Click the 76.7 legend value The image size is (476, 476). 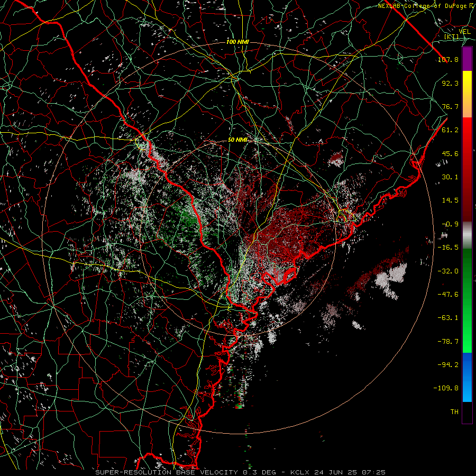click(x=450, y=106)
